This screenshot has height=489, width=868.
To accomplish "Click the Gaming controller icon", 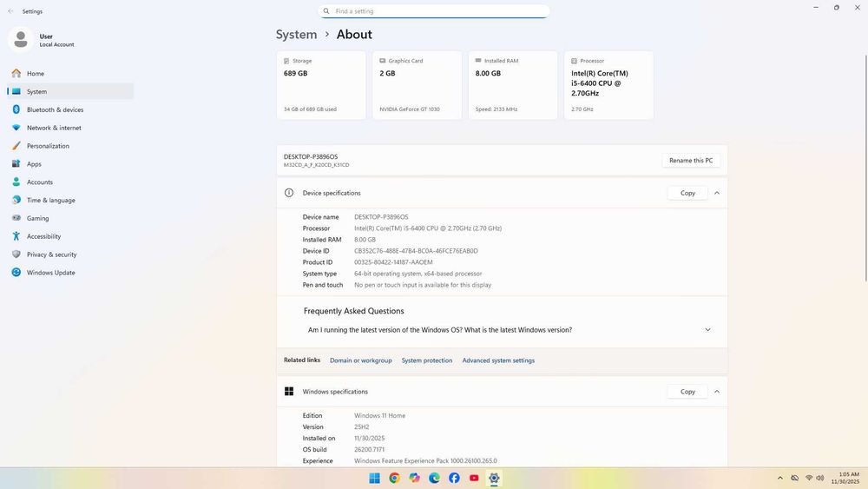I will pyautogui.click(x=16, y=218).
